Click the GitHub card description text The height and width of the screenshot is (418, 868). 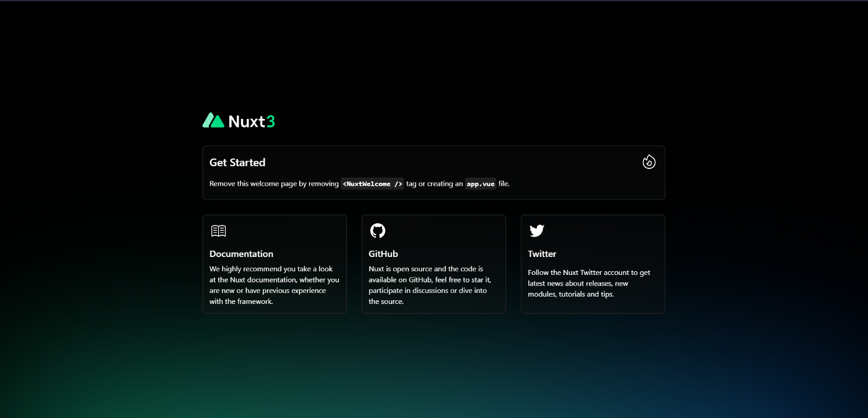click(429, 284)
